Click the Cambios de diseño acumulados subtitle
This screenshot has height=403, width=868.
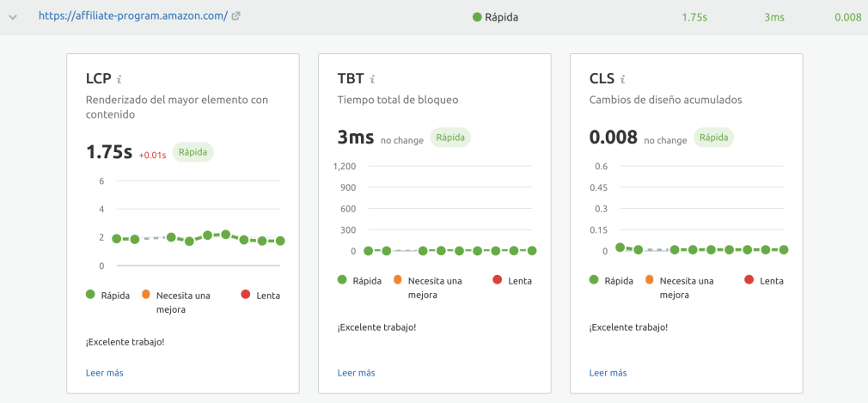point(666,101)
